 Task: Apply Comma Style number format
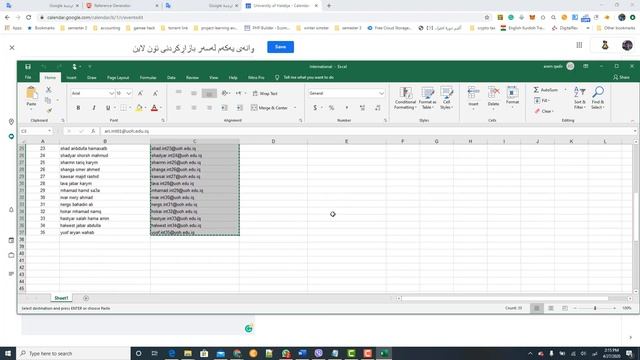coord(347,108)
